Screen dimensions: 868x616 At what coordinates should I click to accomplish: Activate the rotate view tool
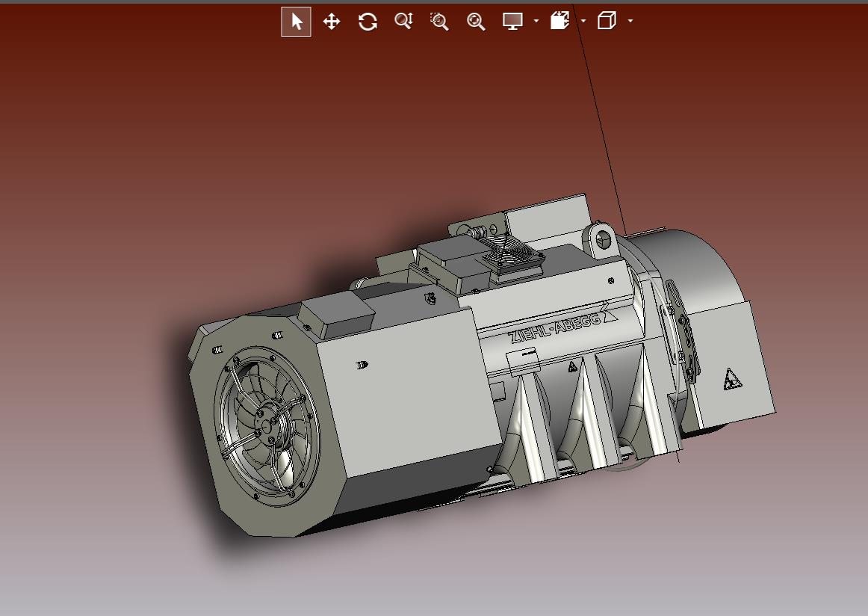point(368,22)
